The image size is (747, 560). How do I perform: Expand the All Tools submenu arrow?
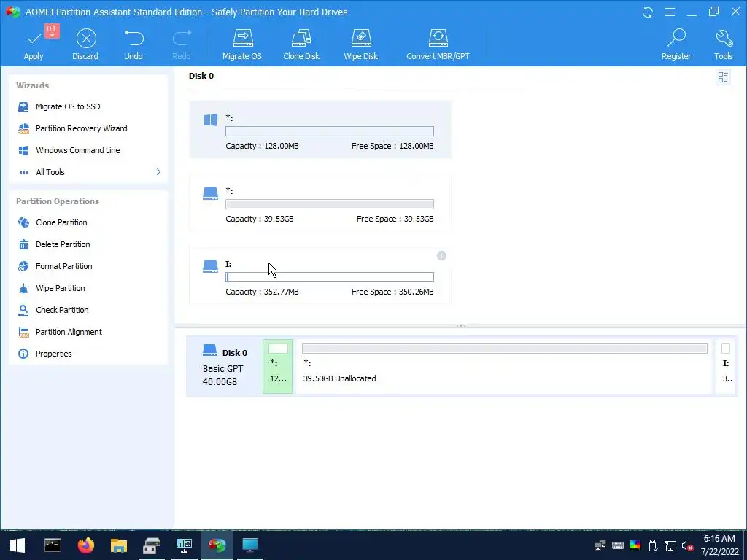158,172
